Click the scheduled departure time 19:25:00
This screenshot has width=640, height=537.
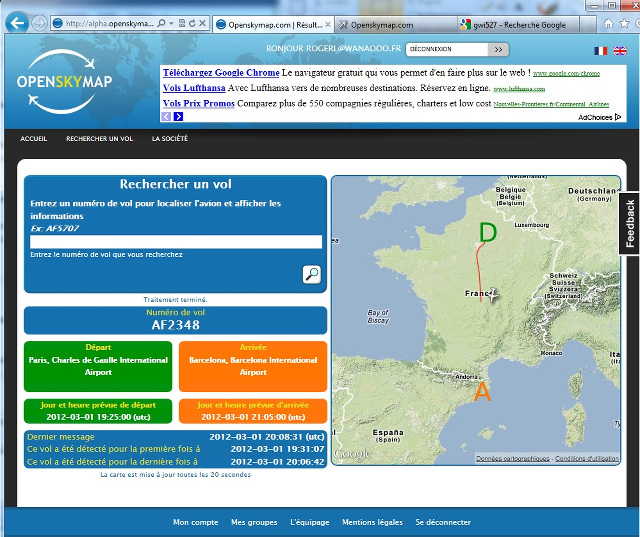[x=98, y=417]
